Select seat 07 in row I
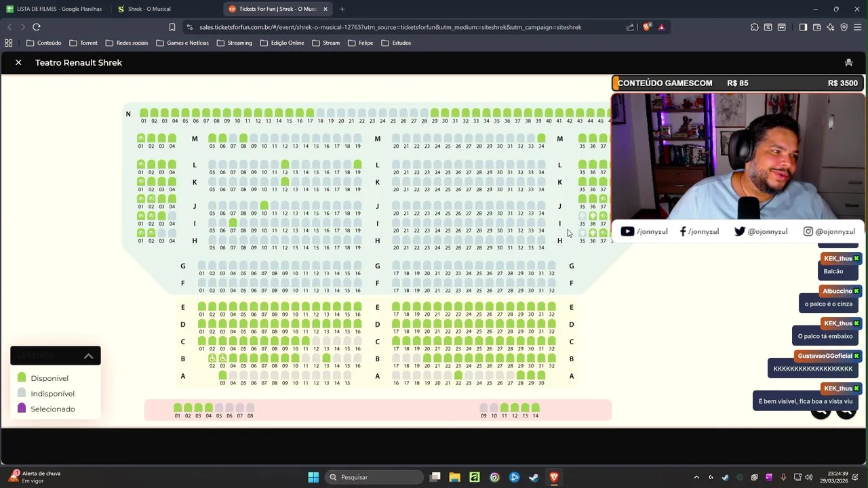The height and width of the screenshot is (488, 868). (x=233, y=222)
